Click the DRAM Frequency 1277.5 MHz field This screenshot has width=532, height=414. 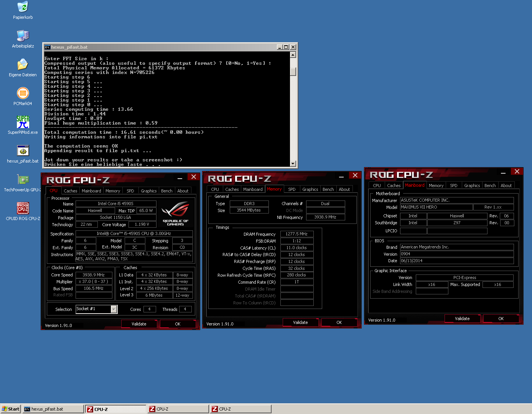297,234
